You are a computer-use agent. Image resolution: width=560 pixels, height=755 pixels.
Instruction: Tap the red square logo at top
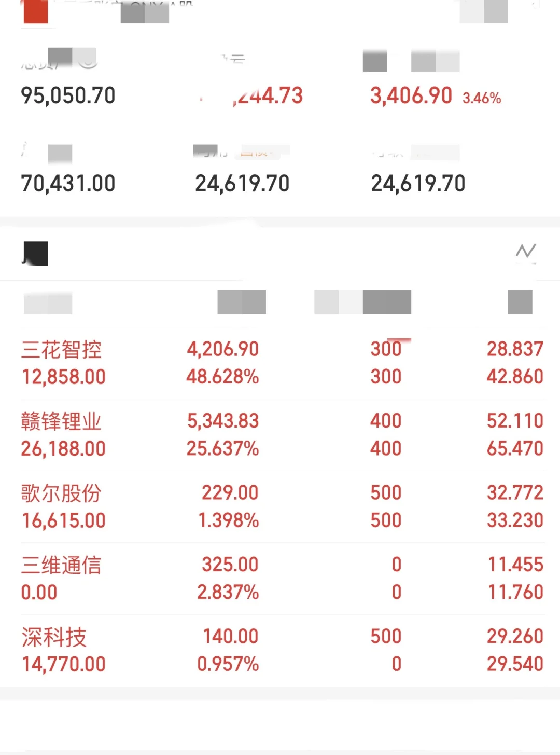click(x=36, y=11)
